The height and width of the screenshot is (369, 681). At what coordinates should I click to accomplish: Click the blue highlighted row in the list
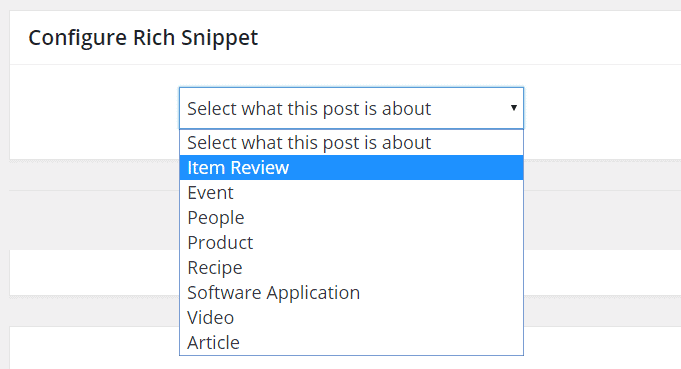click(x=351, y=168)
